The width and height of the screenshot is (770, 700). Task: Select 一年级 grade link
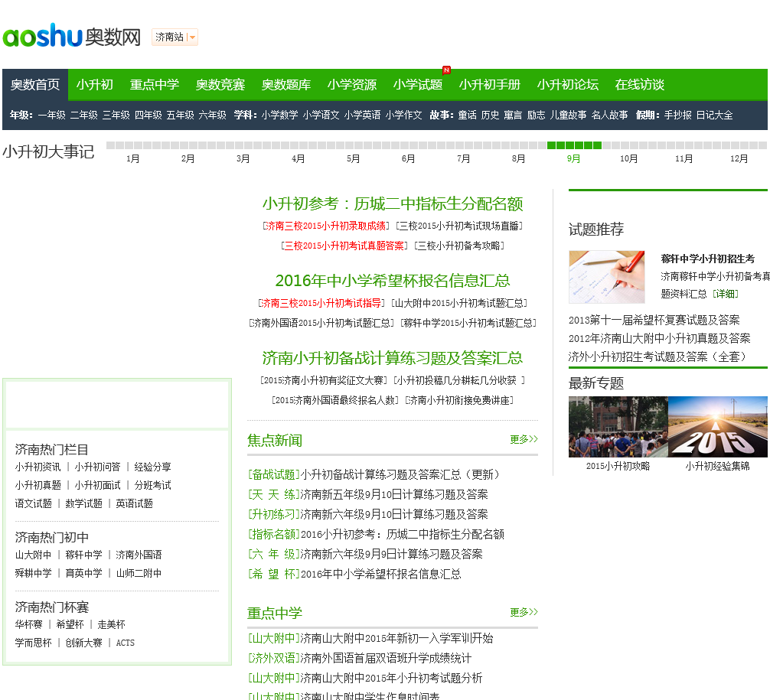(x=51, y=115)
